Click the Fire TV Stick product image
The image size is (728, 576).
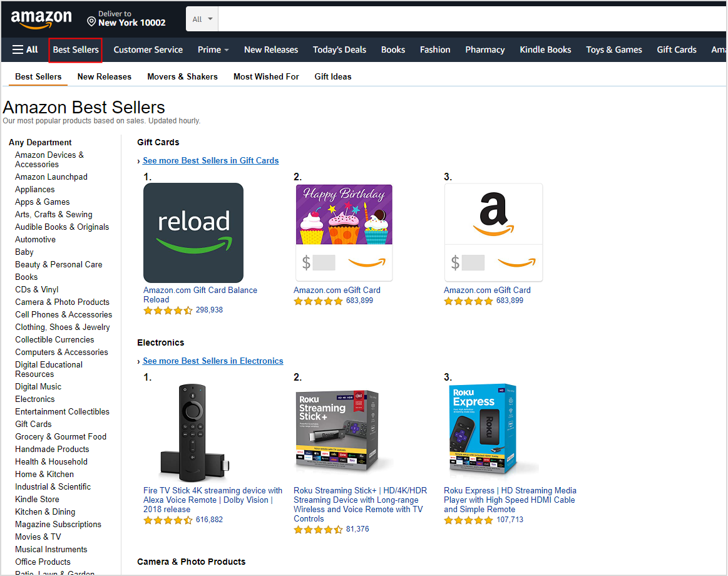tap(193, 432)
